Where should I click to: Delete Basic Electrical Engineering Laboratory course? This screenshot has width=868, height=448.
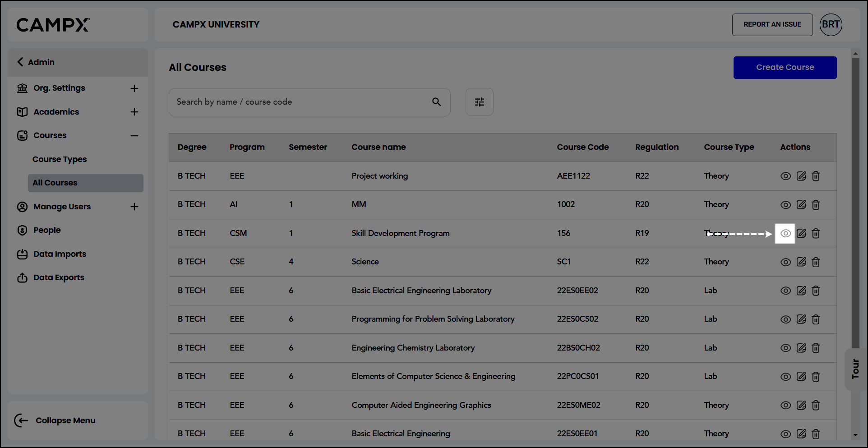816,291
